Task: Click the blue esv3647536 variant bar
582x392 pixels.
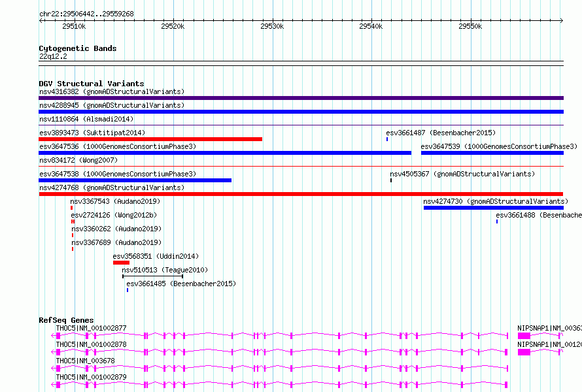Action: (x=225, y=153)
